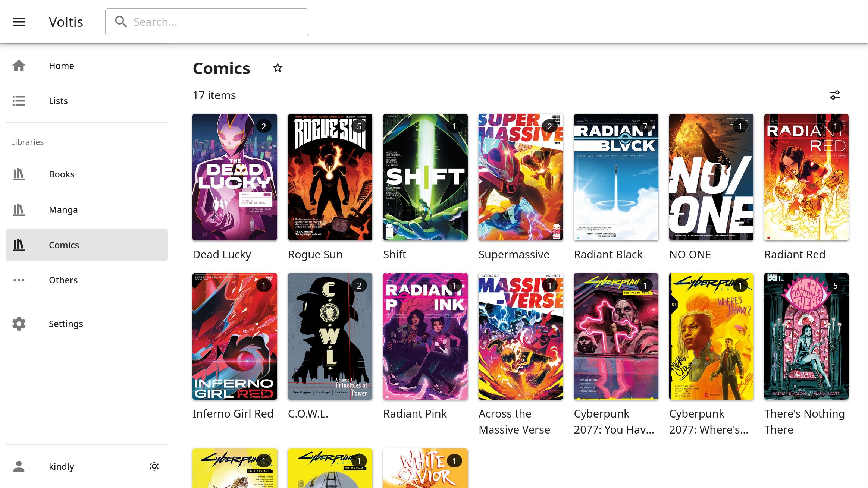Screen dimensions: 868x488
Task: Mark the Comics library as favorite
Action: coord(277,68)
